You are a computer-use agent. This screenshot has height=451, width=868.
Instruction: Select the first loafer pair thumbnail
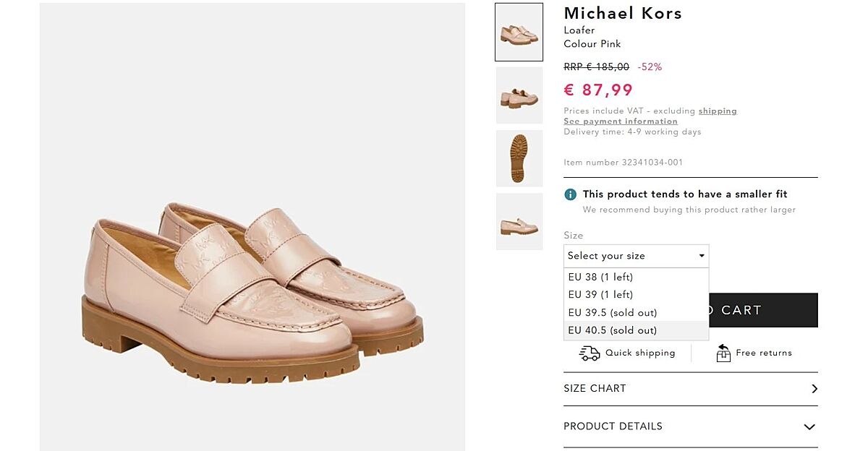click(x=519, y=33)
